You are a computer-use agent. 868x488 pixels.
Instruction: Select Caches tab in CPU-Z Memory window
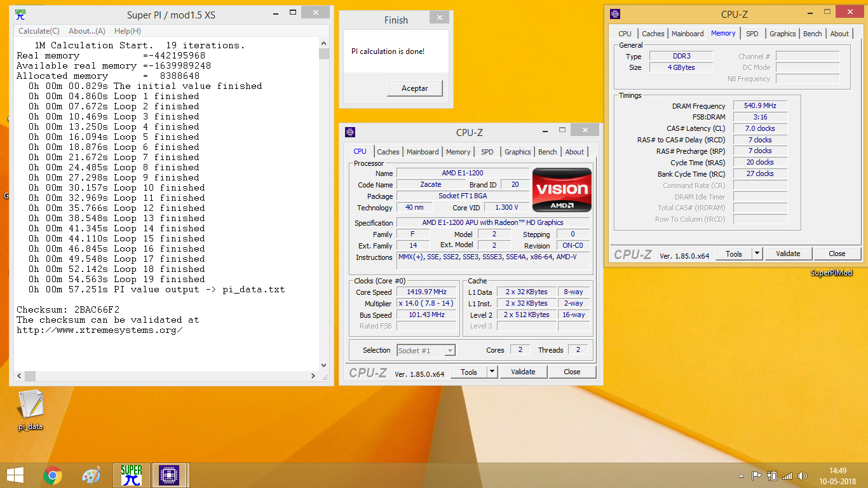(x=653, y=34)
